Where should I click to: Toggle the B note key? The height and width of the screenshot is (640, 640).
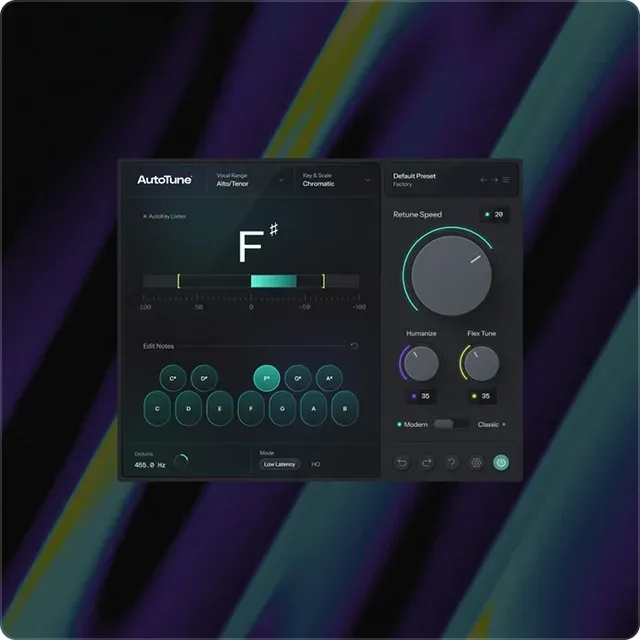tap(345, 409)
